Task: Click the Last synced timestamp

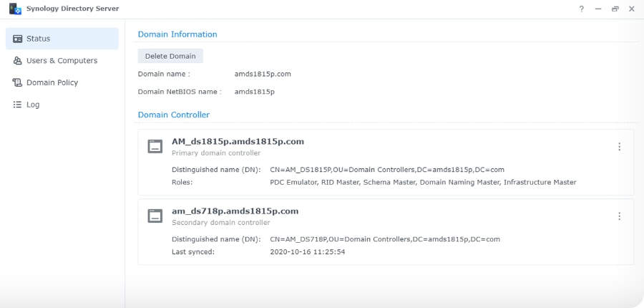Action: click(x=308, y=252)
